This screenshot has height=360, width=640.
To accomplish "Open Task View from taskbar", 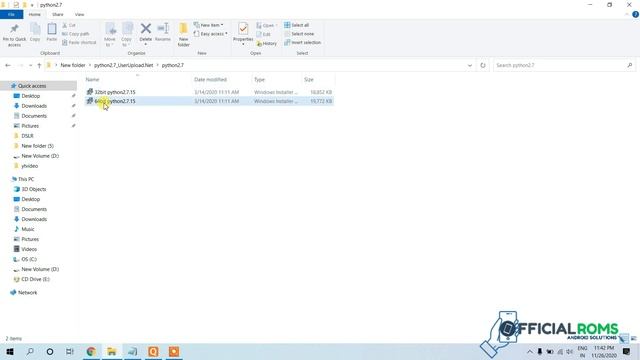I will pyautogui.click(x=70, y=351).
